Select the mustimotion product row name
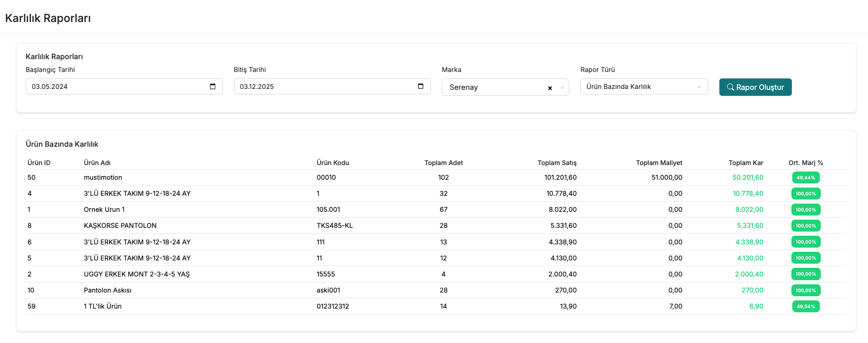This screenshot has height=343, width=868. coord(103,177)
